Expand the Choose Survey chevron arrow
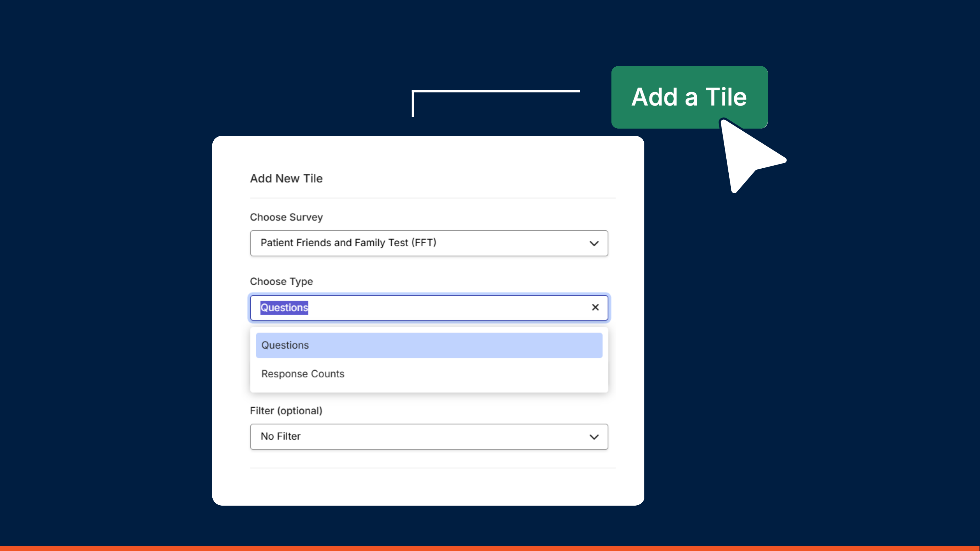Viewport: 980px width, 551px height. [x=594, y=243]
